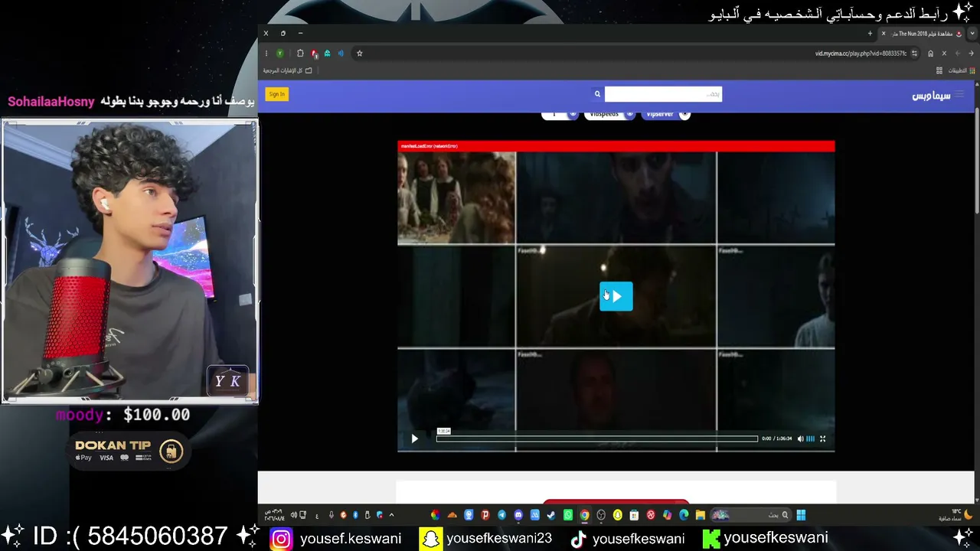This screenshot has height=551, width=980.
Task: Stop loading the page in Chrome
Action: tap(944, 54)
